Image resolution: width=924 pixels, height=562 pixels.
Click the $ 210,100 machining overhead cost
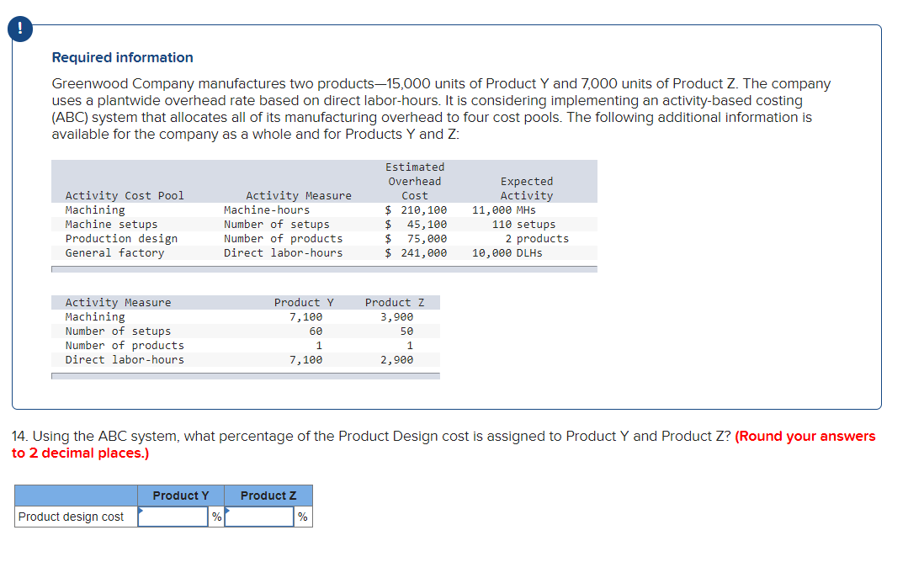click(416, 209)
